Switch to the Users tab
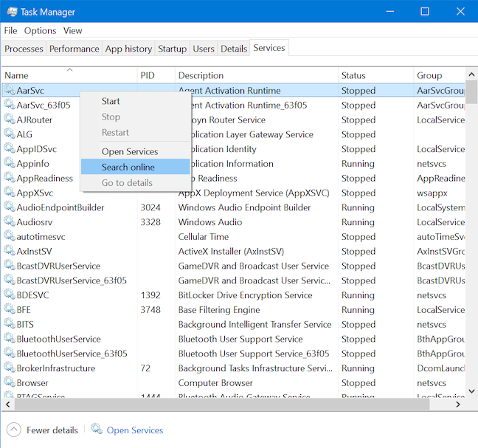The height and width of the screenshot is (448, 478). click(204, 49)
